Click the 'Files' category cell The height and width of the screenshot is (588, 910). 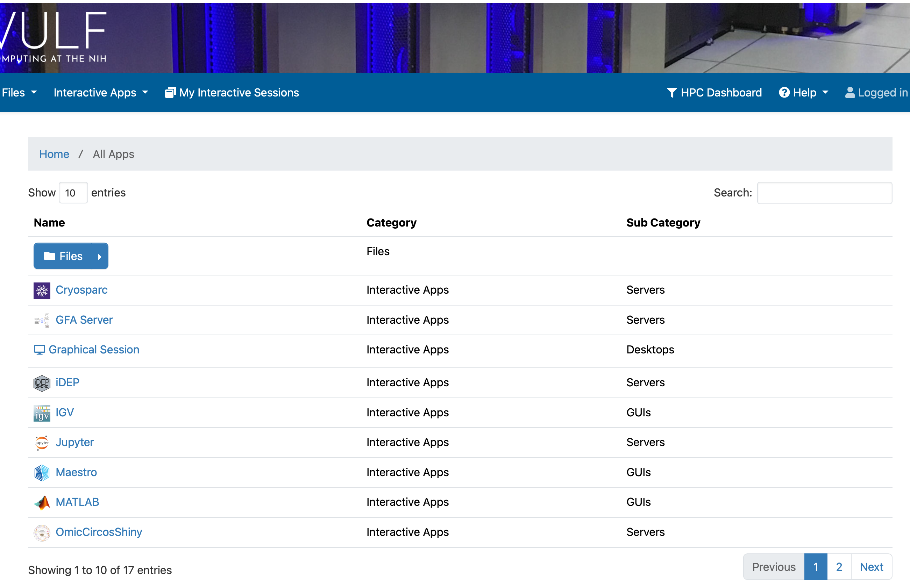pos(378,251)
